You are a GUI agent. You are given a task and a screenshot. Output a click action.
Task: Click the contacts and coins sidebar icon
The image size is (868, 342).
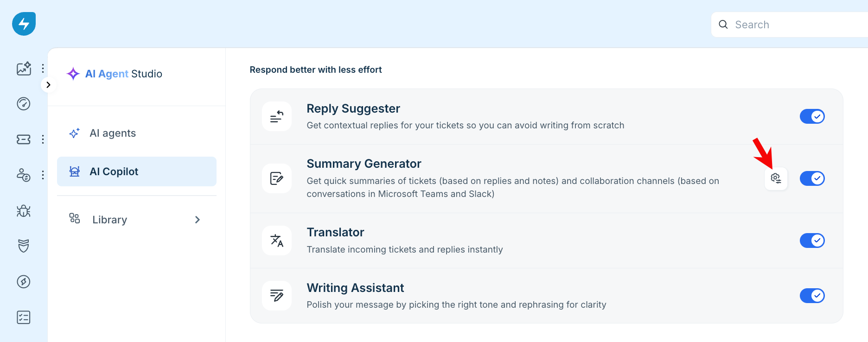point(24,175)
